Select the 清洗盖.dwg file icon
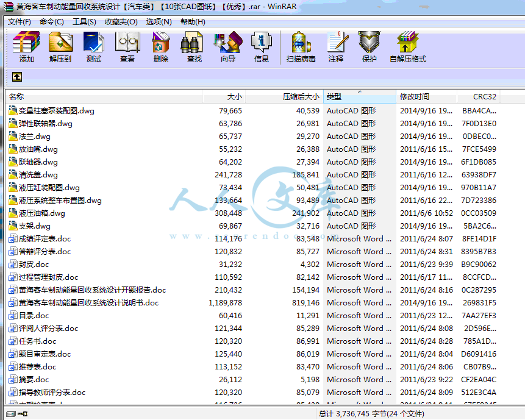The image size is (525, 420). coord(13,175)
